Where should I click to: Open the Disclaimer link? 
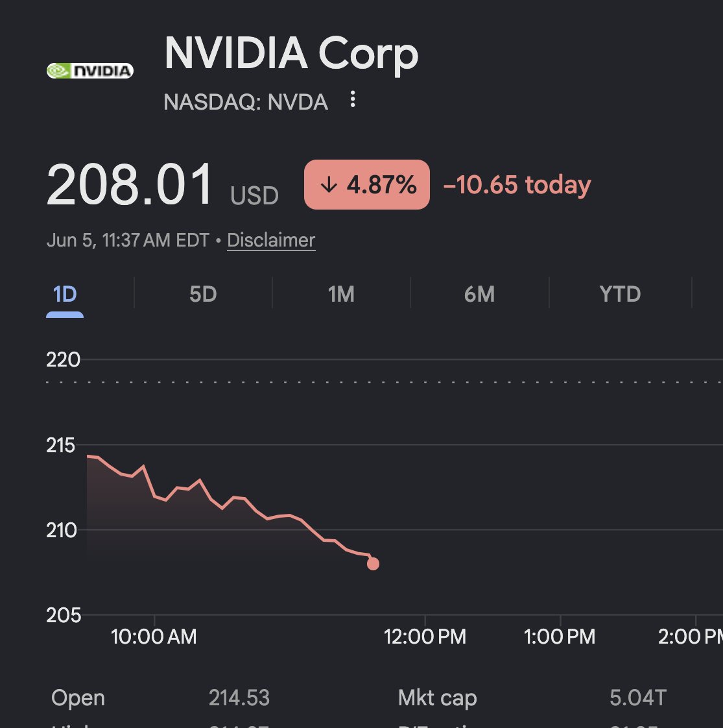coord(271,241)
